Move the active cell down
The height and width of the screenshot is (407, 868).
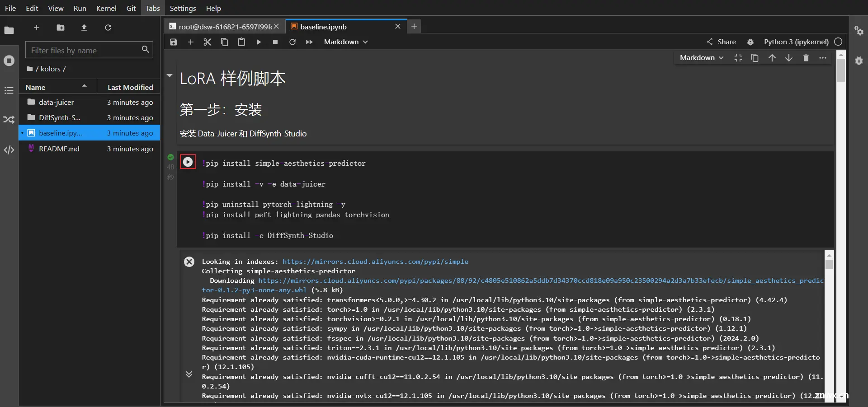point(789,58)
